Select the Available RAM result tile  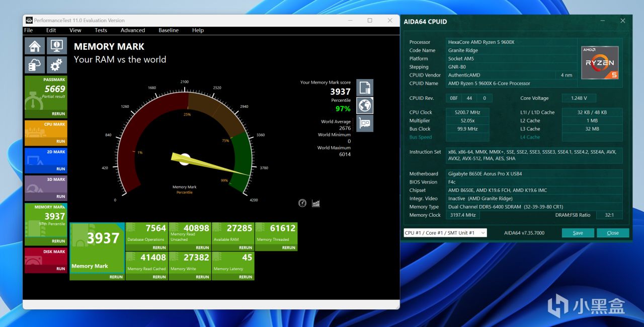233,234
